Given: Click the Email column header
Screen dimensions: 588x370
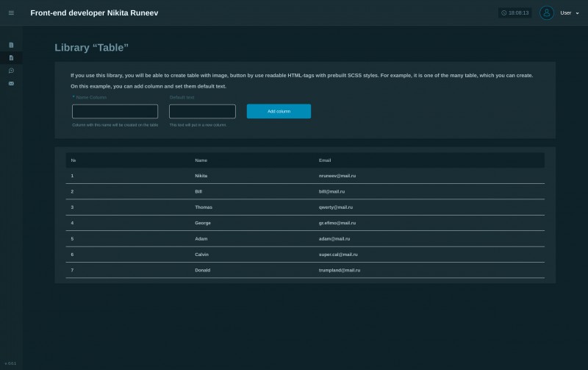Looking at the screenshot, I should pos(325,160).
